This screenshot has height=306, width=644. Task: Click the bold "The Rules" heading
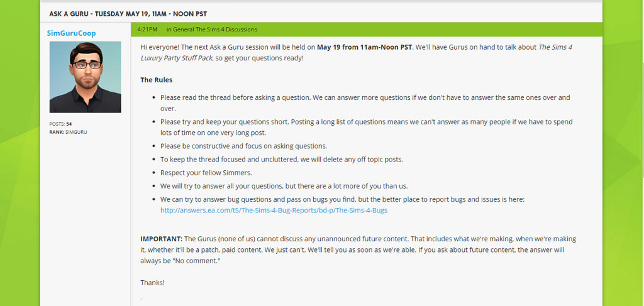point(156,80)
